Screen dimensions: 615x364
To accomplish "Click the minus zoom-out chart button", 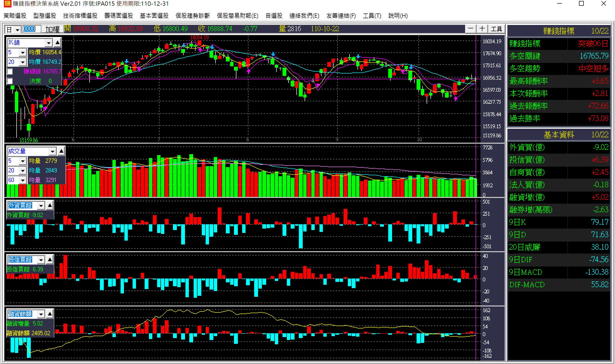I will click(x=470, y=29).
